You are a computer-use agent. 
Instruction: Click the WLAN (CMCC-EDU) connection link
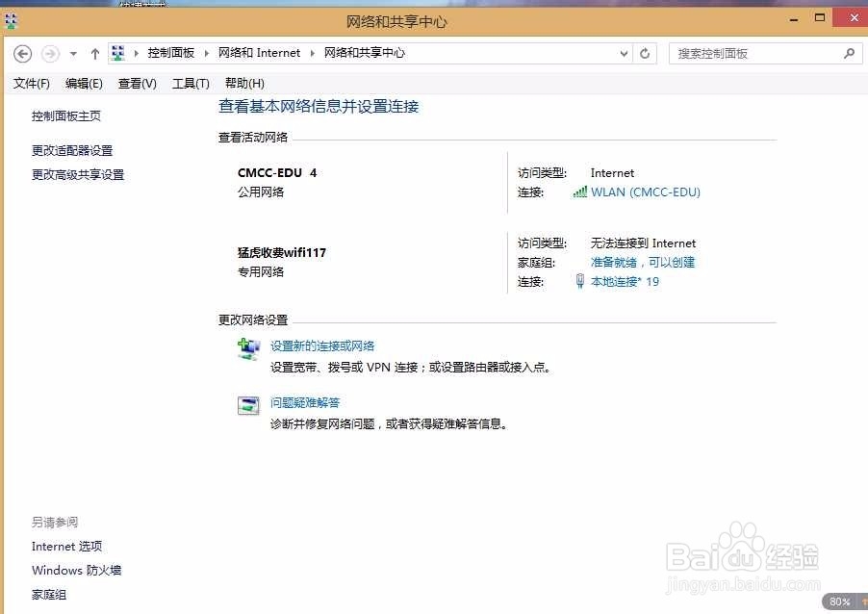646,192
